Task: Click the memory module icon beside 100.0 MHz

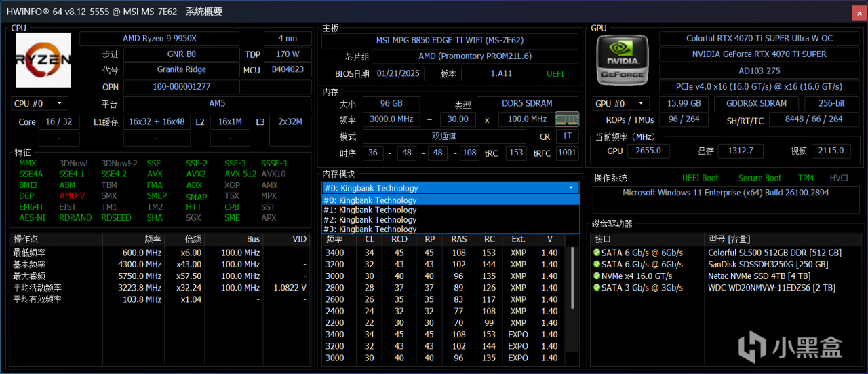Action: tap(567, 119)
